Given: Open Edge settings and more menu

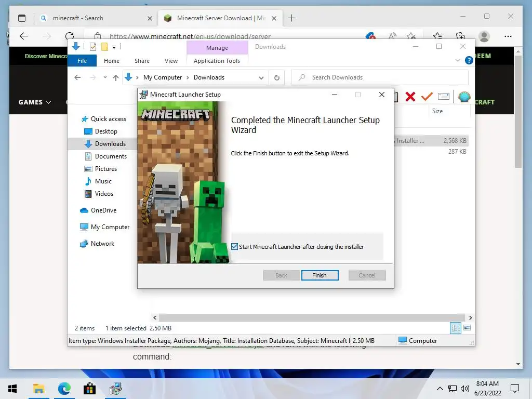Looking at the screenshot, I should tap(508, 36).
